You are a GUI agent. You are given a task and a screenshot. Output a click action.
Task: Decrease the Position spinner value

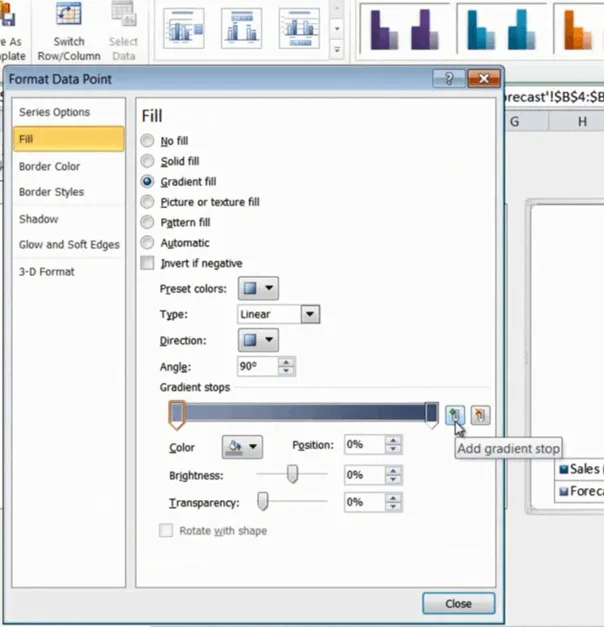pos(394,449)
